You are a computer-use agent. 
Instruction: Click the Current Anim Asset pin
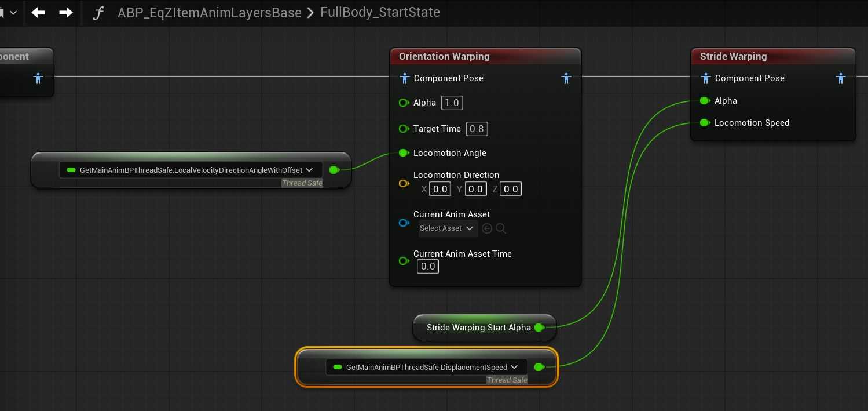pyautogui.click(x=404, y=223)
